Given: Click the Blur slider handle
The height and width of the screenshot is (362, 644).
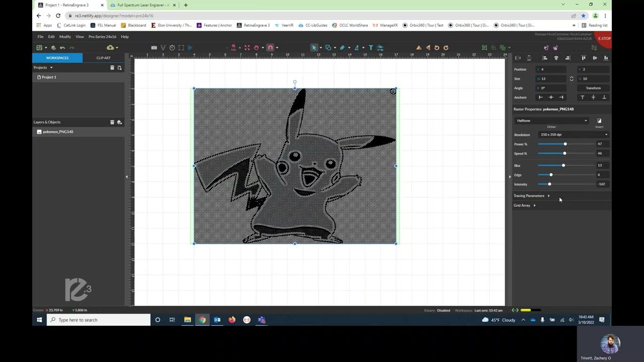Looking at the screenshot, I should [563, 165].
